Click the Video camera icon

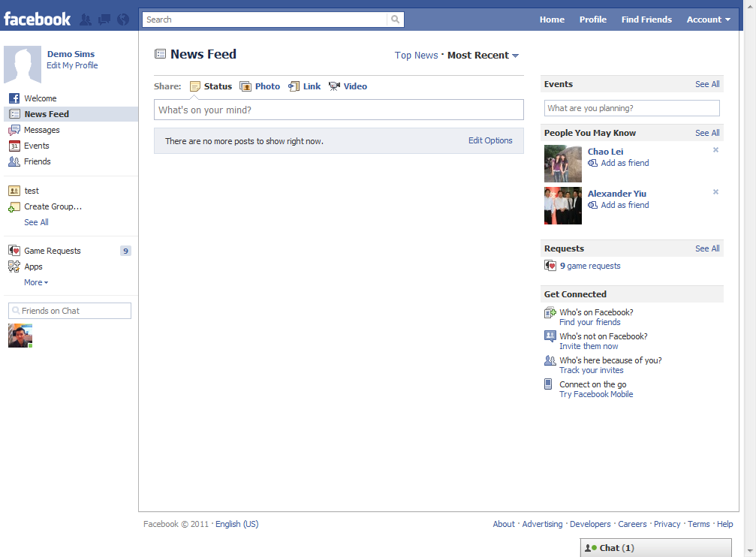point(334,86)
